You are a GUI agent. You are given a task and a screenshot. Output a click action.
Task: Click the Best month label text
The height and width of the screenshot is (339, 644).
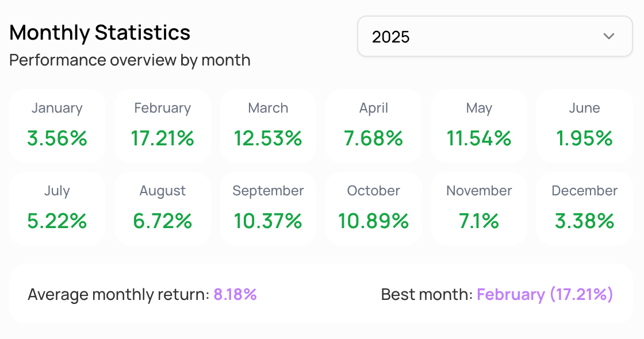tap(427, 295)
